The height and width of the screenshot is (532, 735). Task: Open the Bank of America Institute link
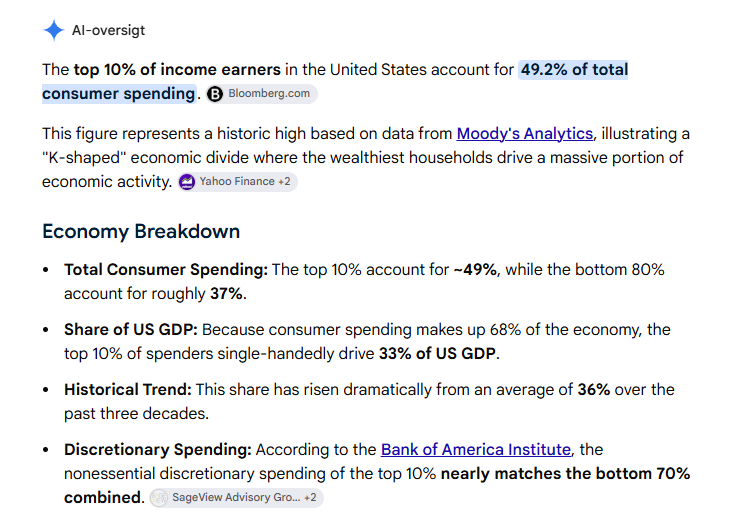click(x=476, y=450)
